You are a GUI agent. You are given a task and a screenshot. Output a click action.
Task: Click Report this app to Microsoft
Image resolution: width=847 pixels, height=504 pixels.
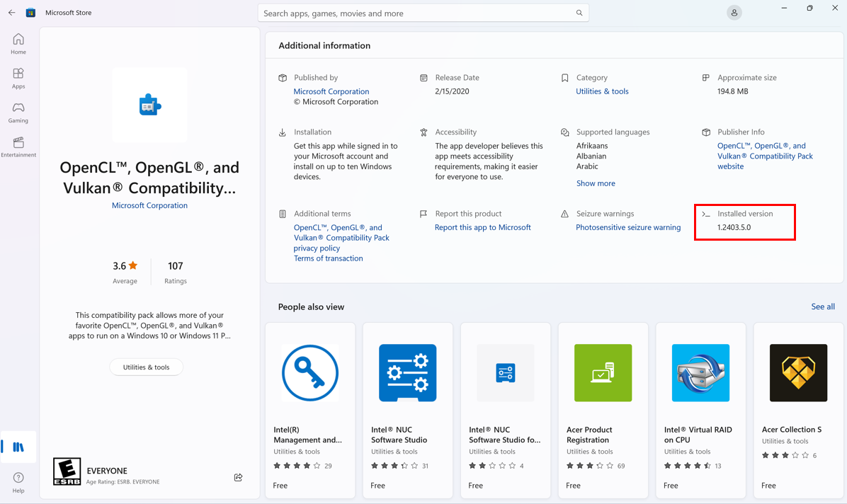click(482, 227)
